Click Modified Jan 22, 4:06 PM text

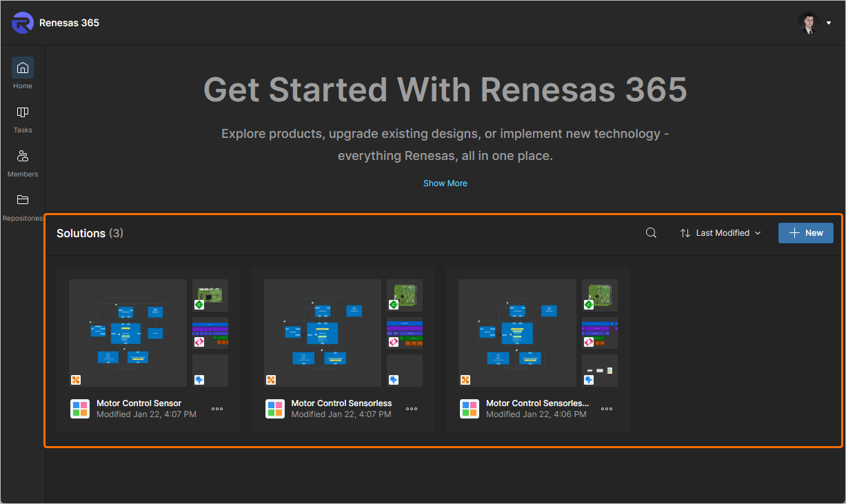point(536,414)
